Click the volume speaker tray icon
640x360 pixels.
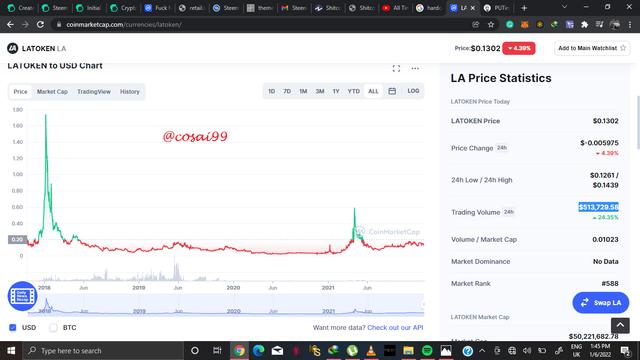527,351
